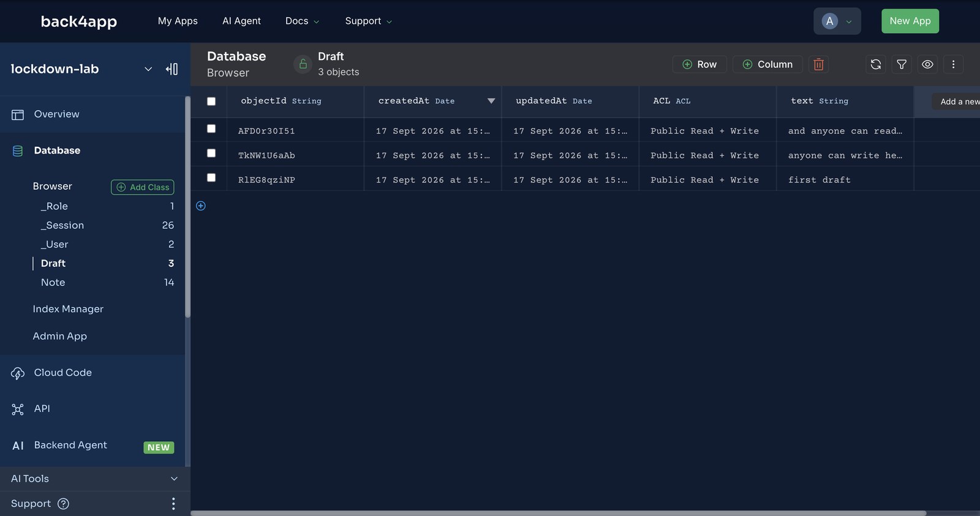Image resolution: width=980 pixels, height=516 pixels.
Task: Click the Database stack icon
Action: pos(18,151)
